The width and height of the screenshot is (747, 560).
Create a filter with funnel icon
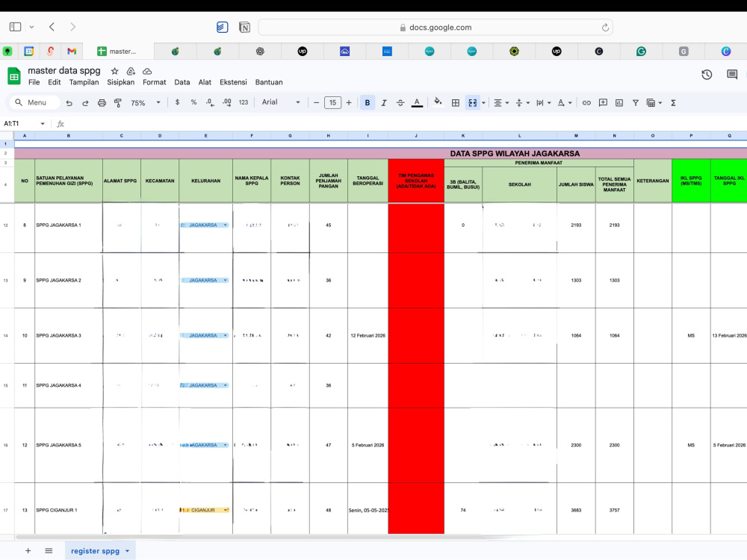pyautogui.click(x=636, y=103)
